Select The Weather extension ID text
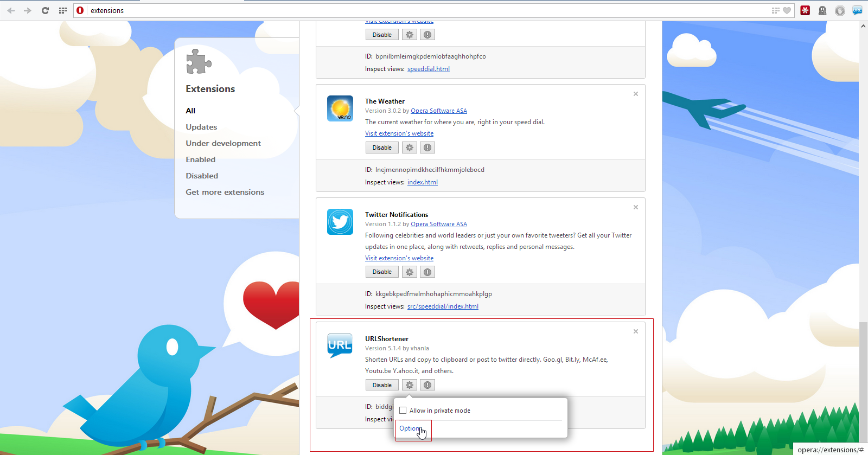The height and width of the screenshot is (455, 868). coord(430,170)
